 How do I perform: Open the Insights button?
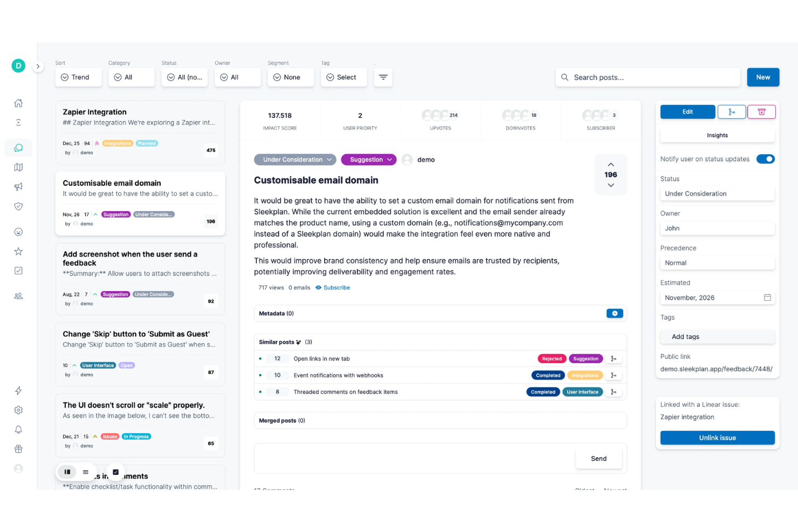click(717, 135)
